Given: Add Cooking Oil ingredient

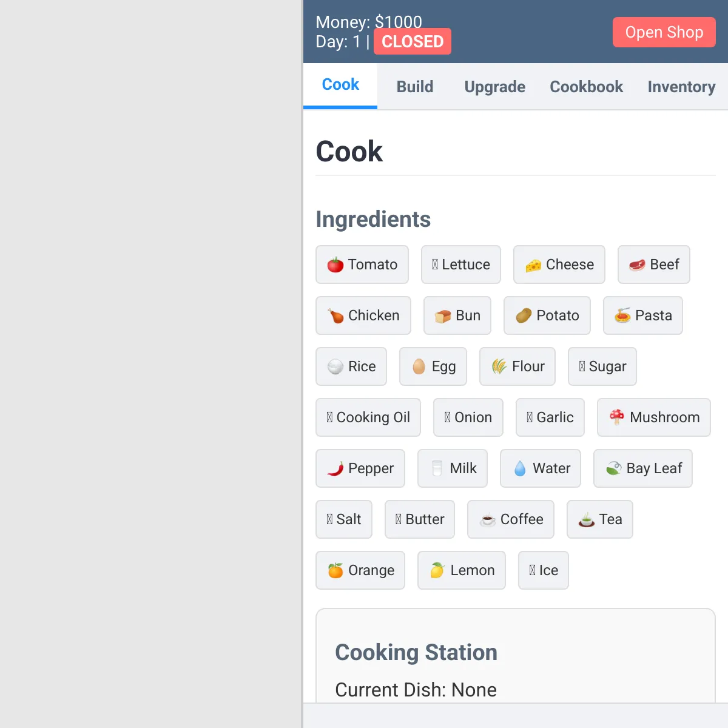Looking at the screenshot, I should pyautogui.click(x=368, y=417).
